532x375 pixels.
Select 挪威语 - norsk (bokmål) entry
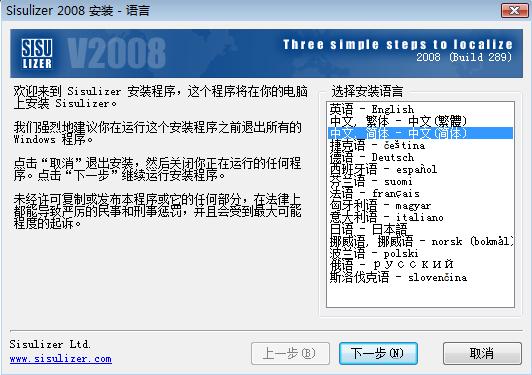pos(420,241)
